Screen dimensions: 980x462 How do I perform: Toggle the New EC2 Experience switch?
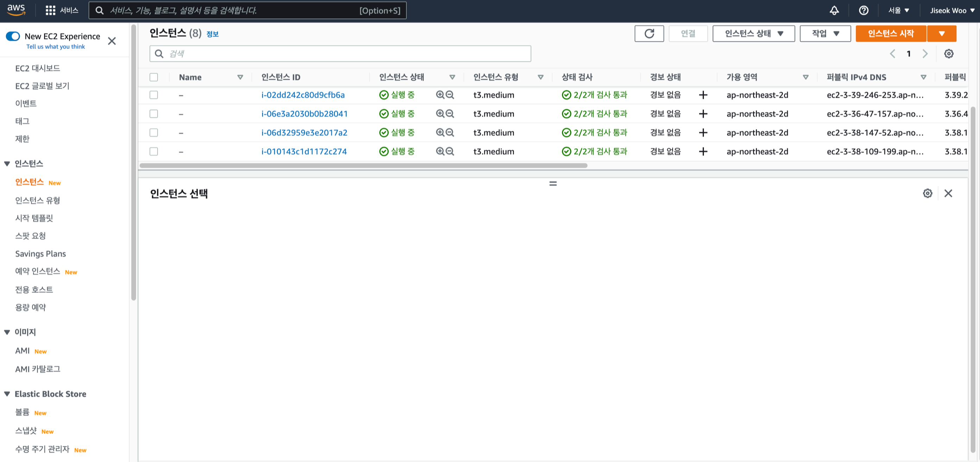[x=13, y=36]
